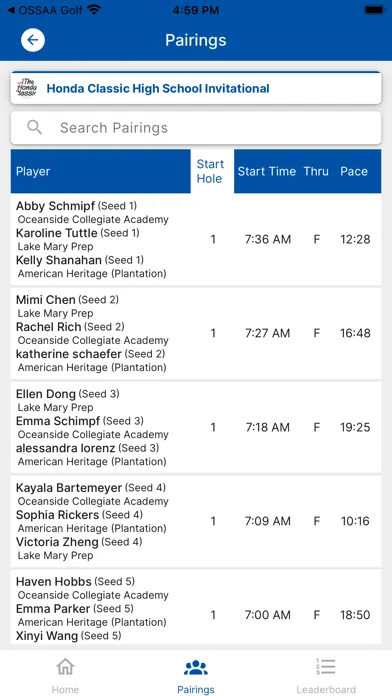Tap the Honda Classic tournament logo
This screenshot has width=392, height=696.
coord(27,88)
